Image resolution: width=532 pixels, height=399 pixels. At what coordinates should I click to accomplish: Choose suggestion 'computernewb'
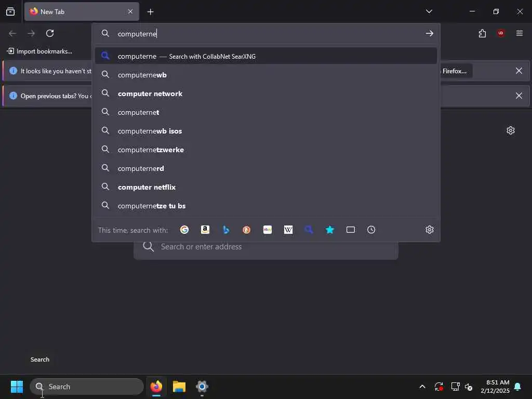point(265,75)
